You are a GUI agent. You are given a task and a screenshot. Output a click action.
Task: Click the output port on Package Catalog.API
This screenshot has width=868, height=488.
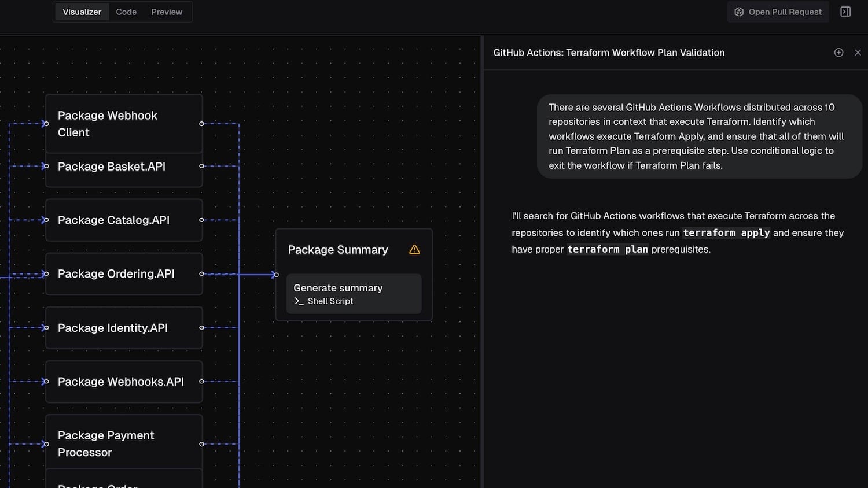[x=202, y=220]
